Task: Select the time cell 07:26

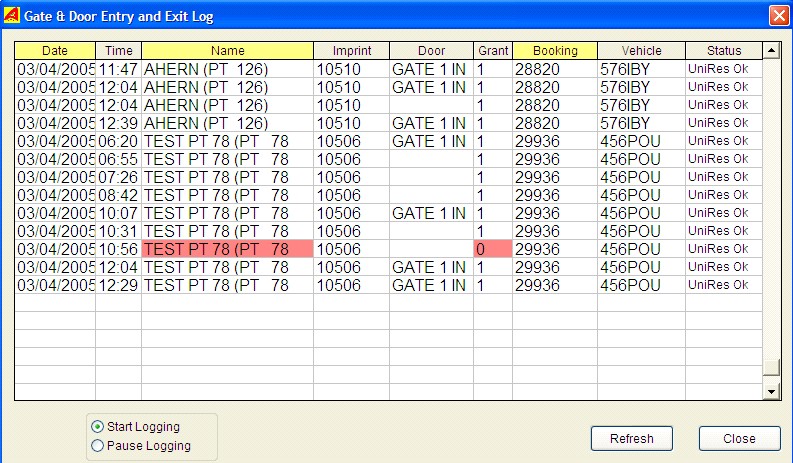Action: 118,177
